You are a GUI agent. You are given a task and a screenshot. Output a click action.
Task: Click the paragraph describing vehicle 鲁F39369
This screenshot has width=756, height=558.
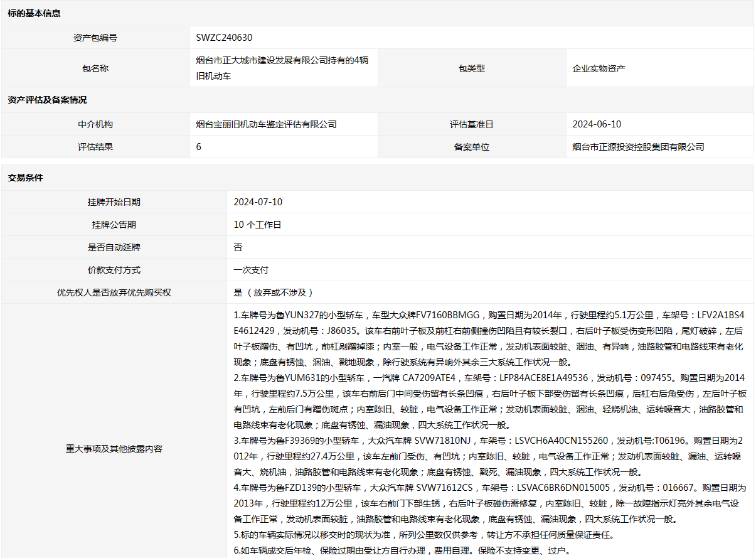(x=489, y=456)
